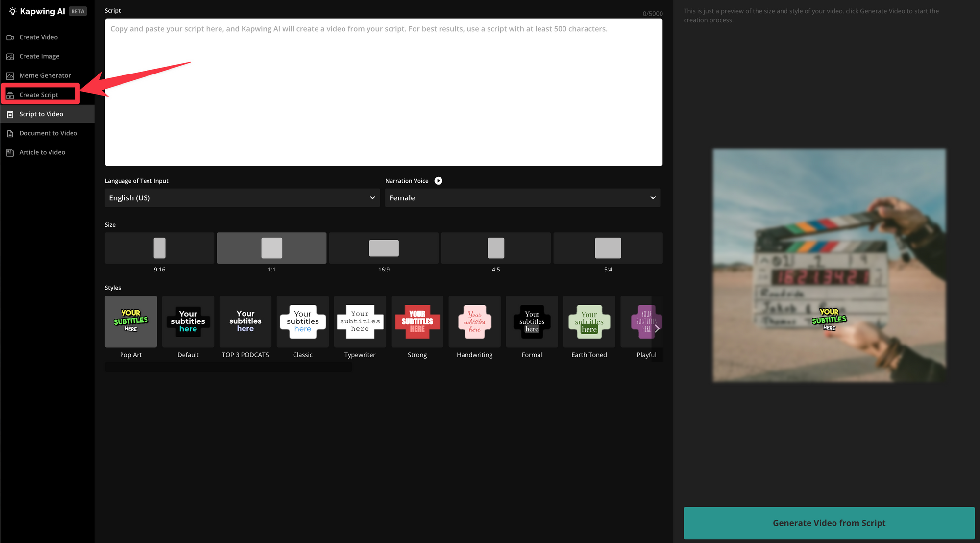
Task: Click the Article to Video icon
Action: click(x=10, y=153)
